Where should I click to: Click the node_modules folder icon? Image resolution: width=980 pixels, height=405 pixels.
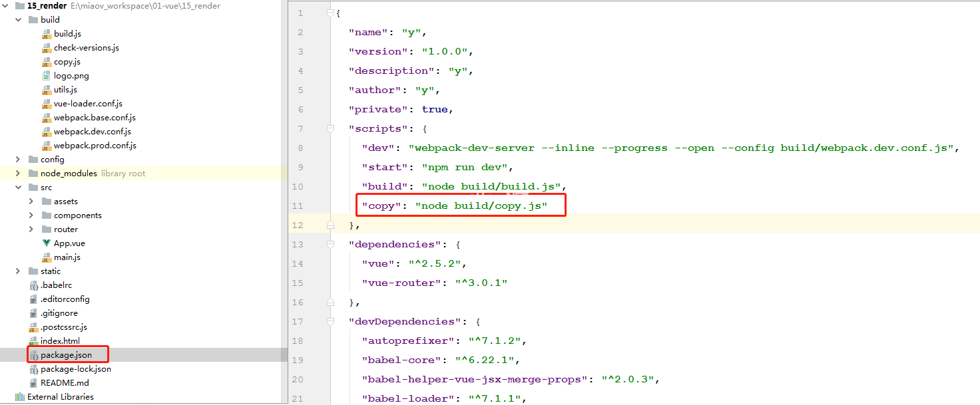tap(33, 174)
